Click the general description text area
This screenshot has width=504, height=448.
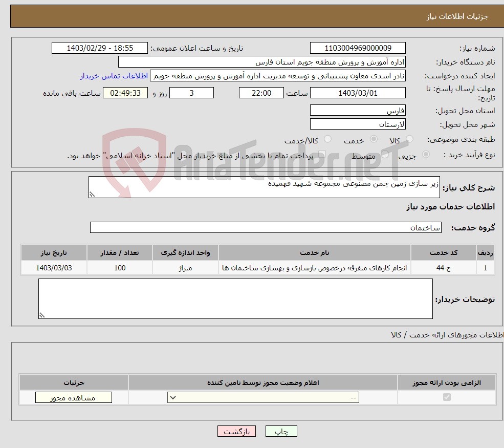[264, 187]
